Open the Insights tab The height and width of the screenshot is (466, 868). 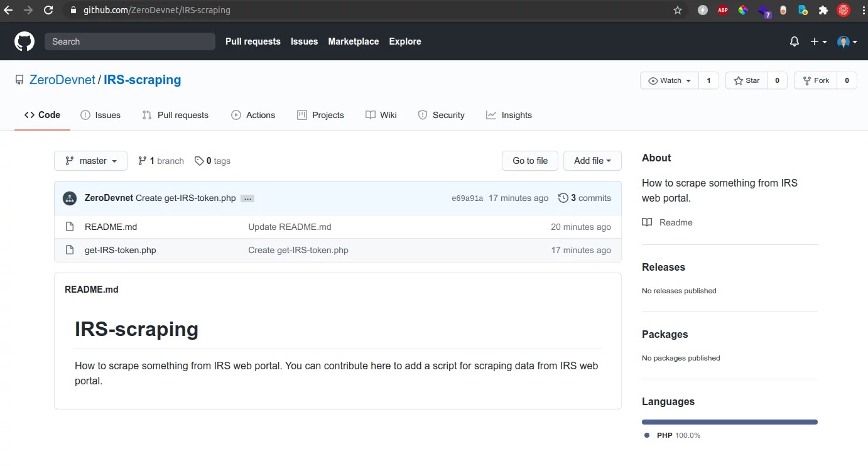coord(509,115)
